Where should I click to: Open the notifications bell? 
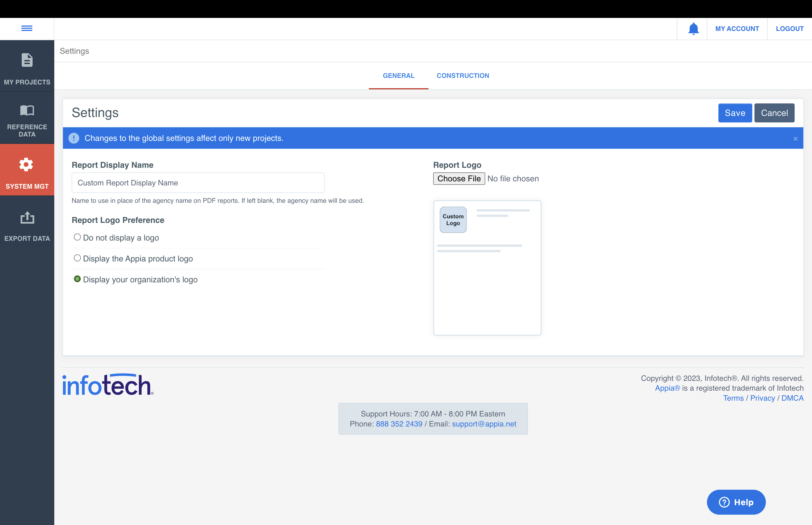[693, 29]
